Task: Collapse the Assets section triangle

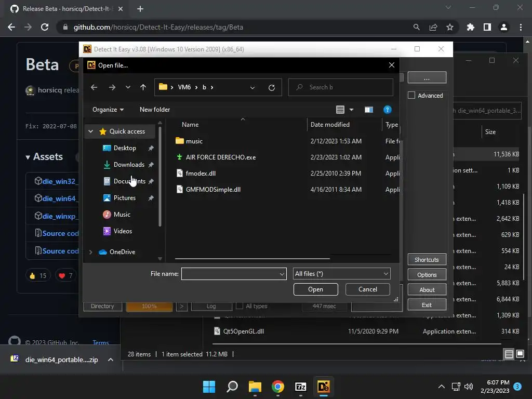Action: 28,157
